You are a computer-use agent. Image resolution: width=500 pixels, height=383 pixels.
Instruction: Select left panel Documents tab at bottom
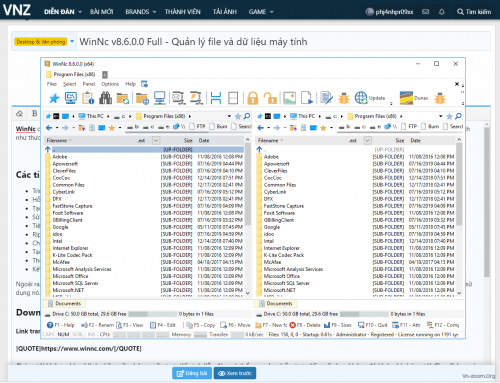point(64,304)
